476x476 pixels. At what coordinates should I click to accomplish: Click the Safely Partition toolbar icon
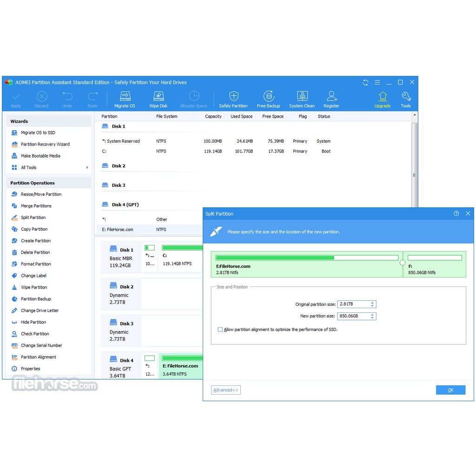tap(233, 98)
